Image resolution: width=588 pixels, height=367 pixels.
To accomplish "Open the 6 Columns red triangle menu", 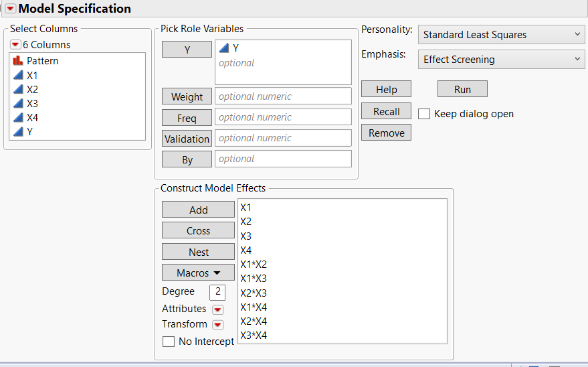I will coord(15,45).
